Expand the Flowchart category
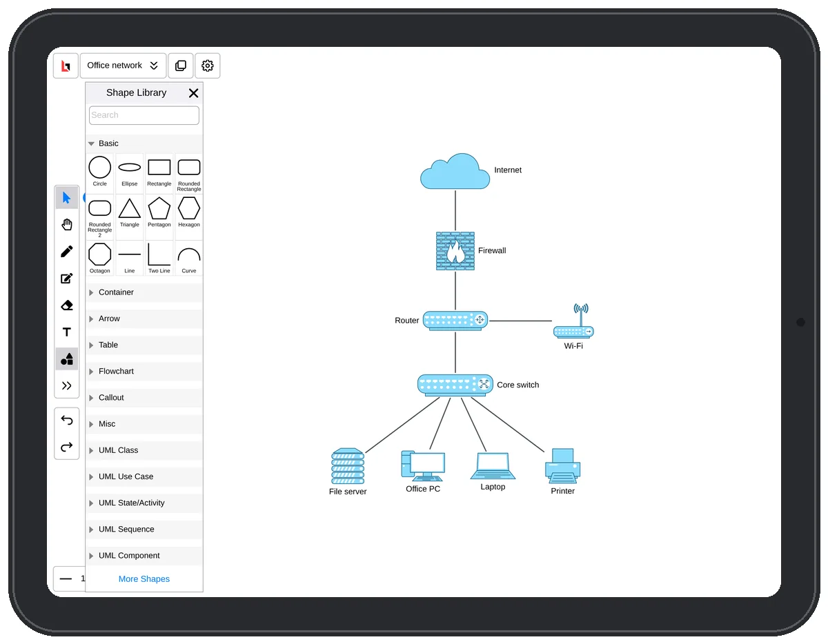The height and width of the screenshot is (644, 828). [x=144, y=371]
